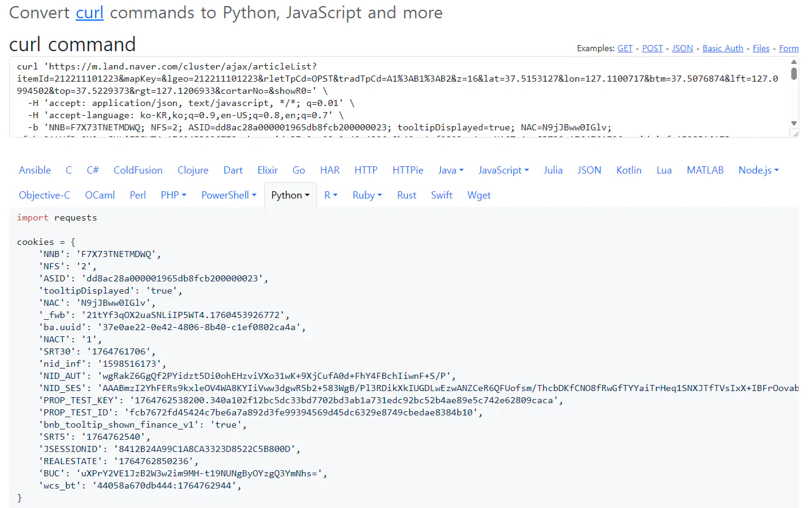Select the OCaml tab
Image resolution: width=812 pixels, height=508 pixels.
coord(100,195)
